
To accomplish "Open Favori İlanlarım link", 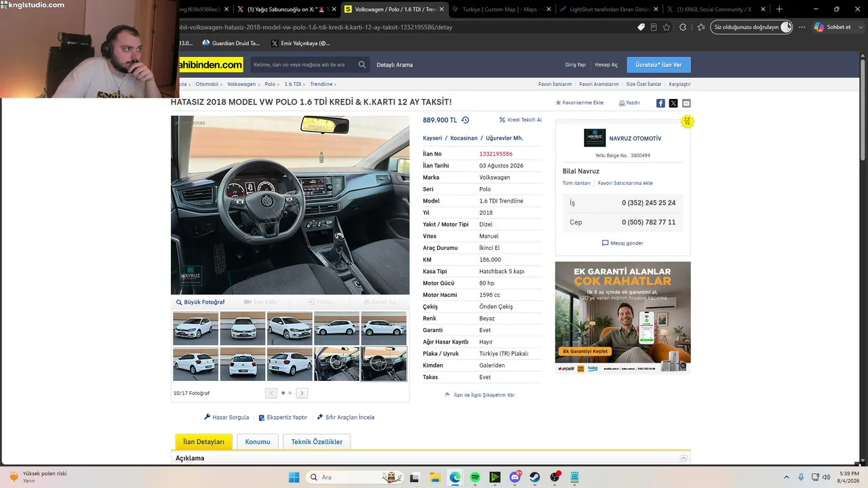I will point(555,84).
